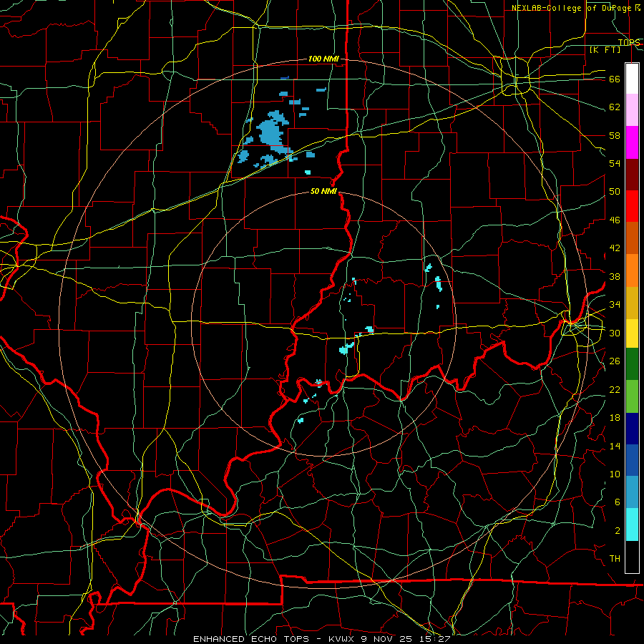Click the '18' legend scale value
The height and width of the screenshot is (644, 644).
pos(615,418)
